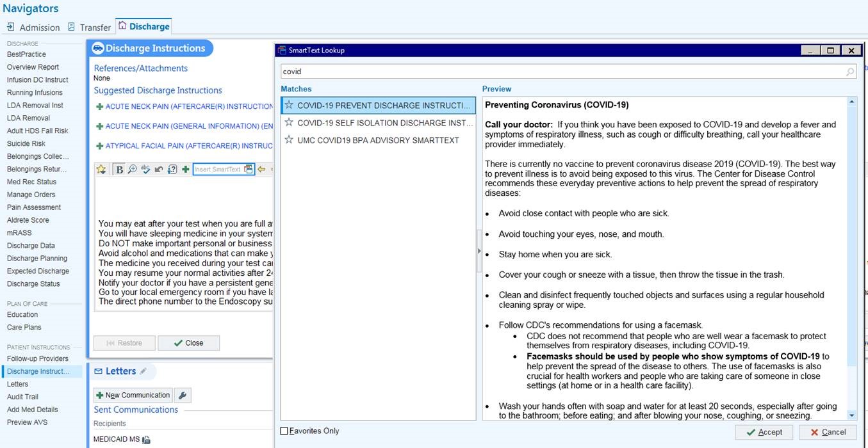Click the Restore button
This screenshot has width=868, height=448.
coord(124,343)
